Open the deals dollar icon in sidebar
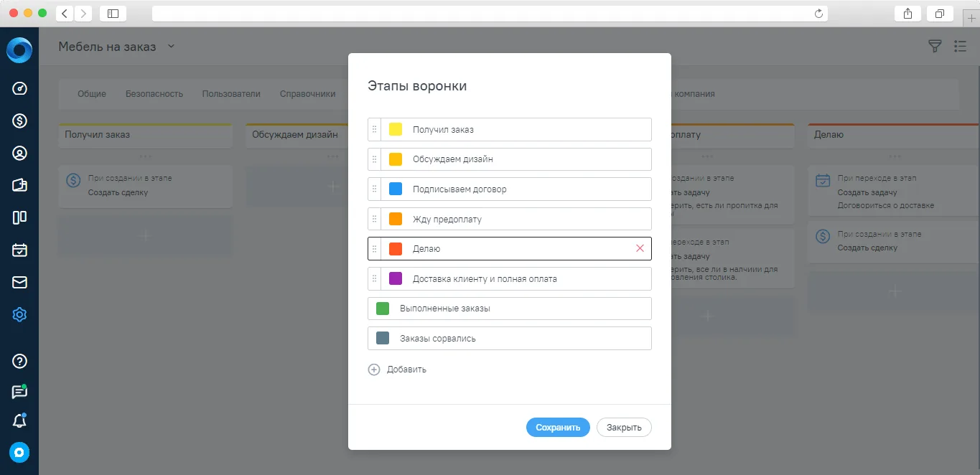The width and height of the screenshot is (980, 475). (x=19, y=121)
